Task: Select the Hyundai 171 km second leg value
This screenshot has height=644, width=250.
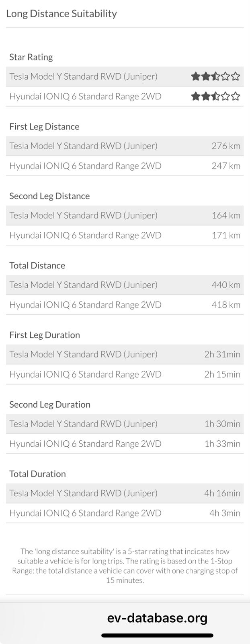Action: (225, 235)
